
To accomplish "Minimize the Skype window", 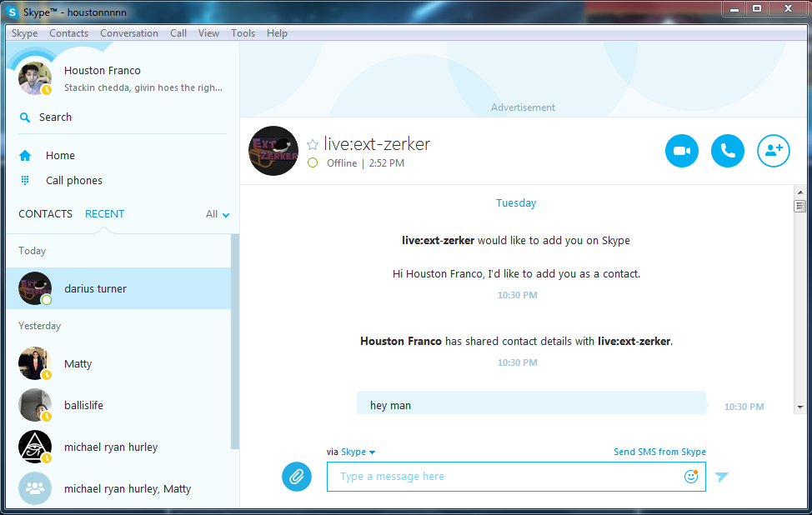I will click(x=734, y=7).
